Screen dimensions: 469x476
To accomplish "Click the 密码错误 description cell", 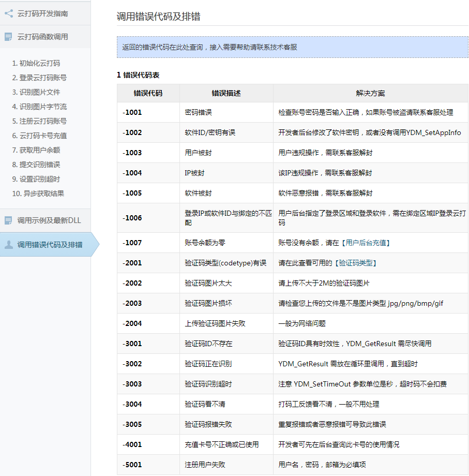I will pyautogui.click(x=226, y=112).
